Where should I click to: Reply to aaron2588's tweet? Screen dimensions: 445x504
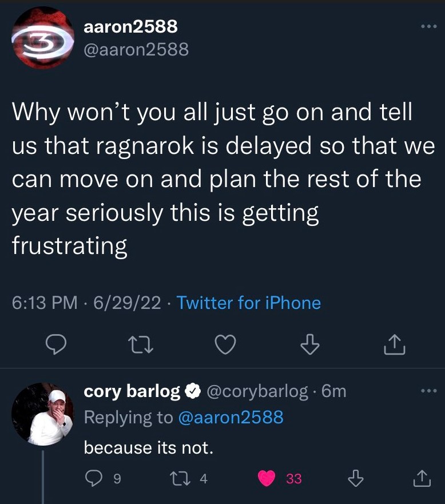[x=57, y=345]
